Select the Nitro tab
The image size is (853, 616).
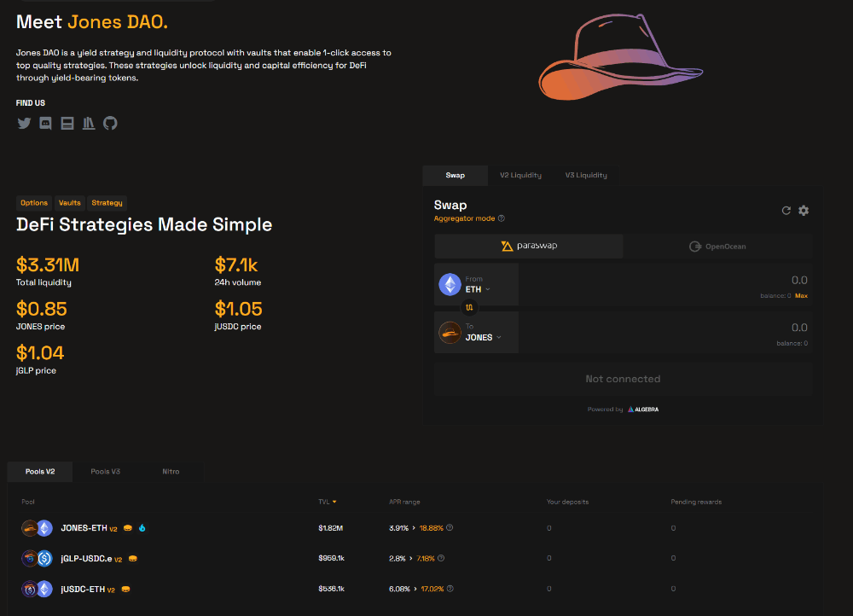click(x=171, y=471)
